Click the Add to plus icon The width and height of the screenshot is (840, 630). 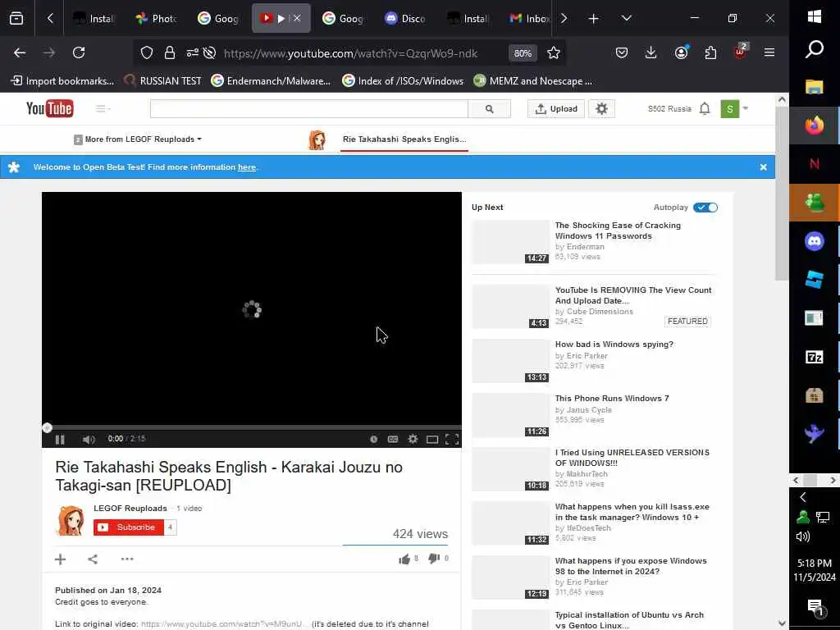point(60,559)
